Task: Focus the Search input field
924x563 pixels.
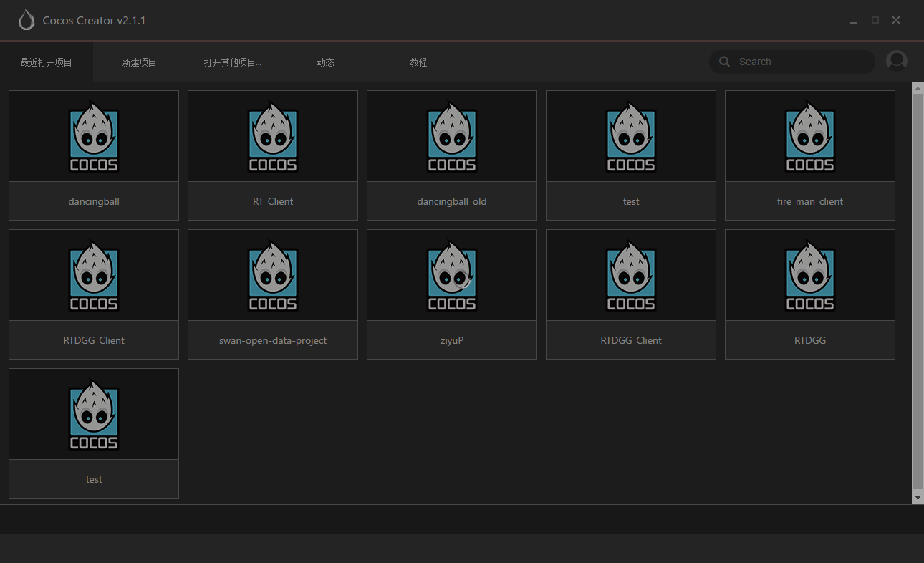Action: click(x=792, y=62)
